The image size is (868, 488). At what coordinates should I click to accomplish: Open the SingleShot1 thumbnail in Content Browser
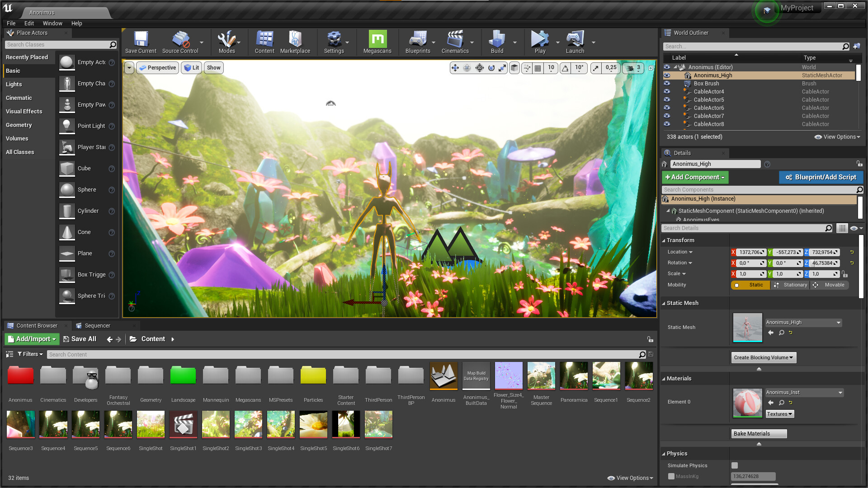point(183,424)
